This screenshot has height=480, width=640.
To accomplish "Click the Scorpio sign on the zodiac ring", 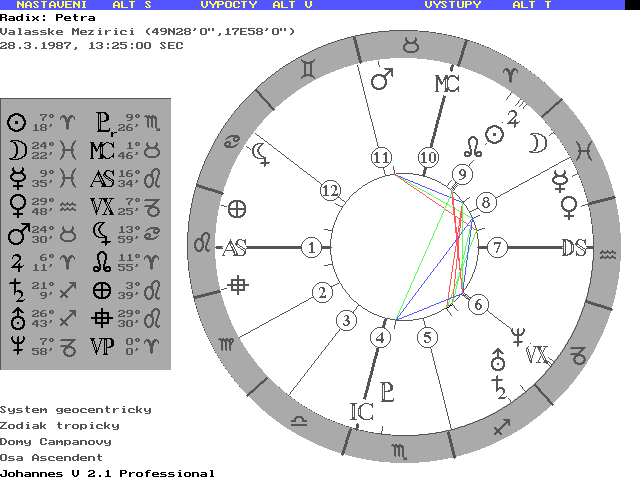I will pos(400,453).
